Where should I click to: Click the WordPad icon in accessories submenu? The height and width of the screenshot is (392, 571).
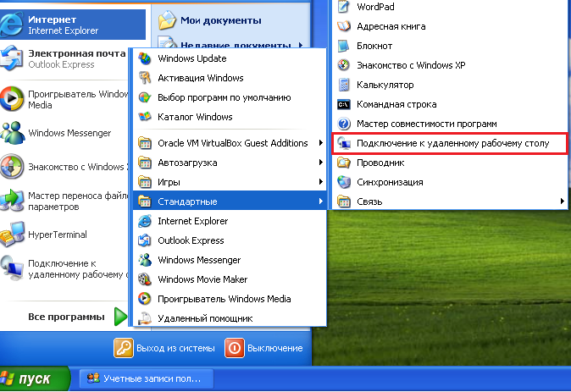coord(344,7)
